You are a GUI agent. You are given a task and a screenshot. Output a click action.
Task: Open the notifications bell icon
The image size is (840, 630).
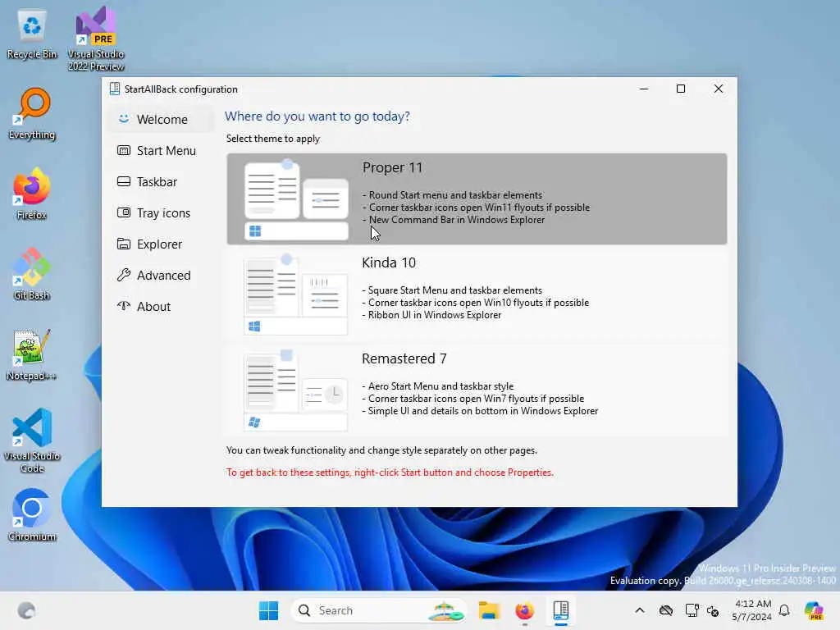tap(784, 610)
